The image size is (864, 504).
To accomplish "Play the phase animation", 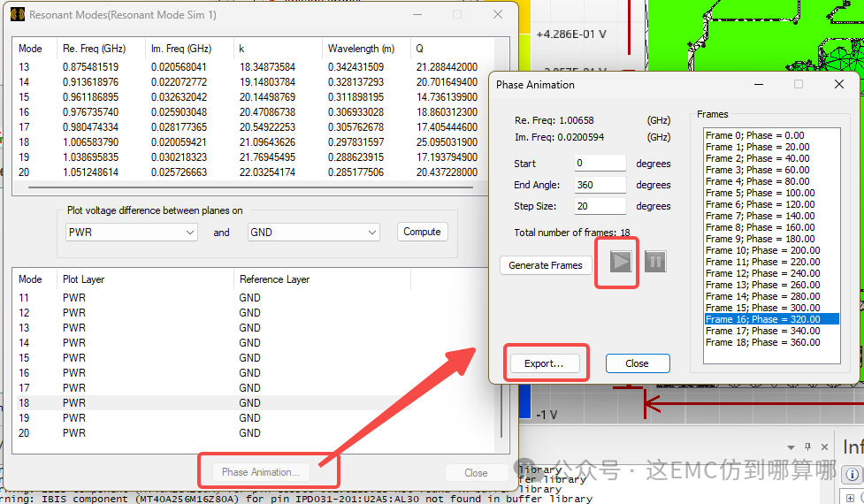I will pyautogui.click(x=621, y=261).
